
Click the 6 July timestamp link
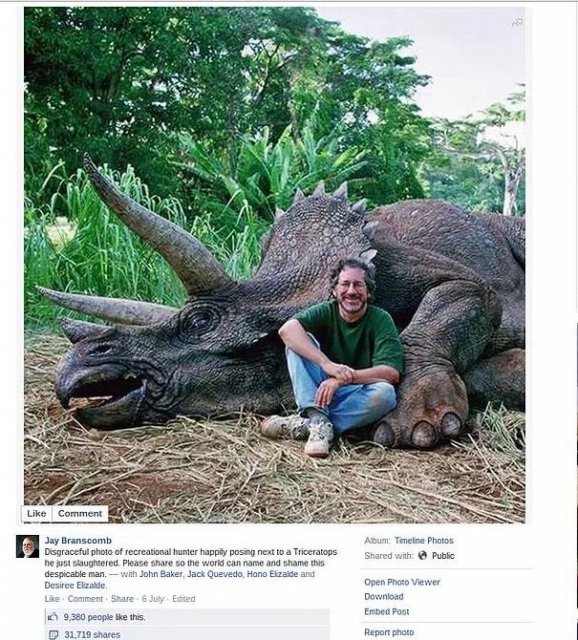click(153, 599)
